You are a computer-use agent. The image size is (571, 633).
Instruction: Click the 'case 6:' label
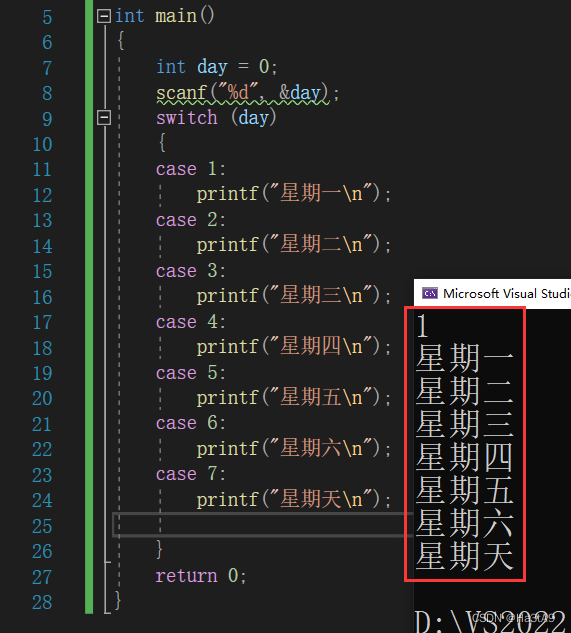pyautogui.click(x=191, y=423)
